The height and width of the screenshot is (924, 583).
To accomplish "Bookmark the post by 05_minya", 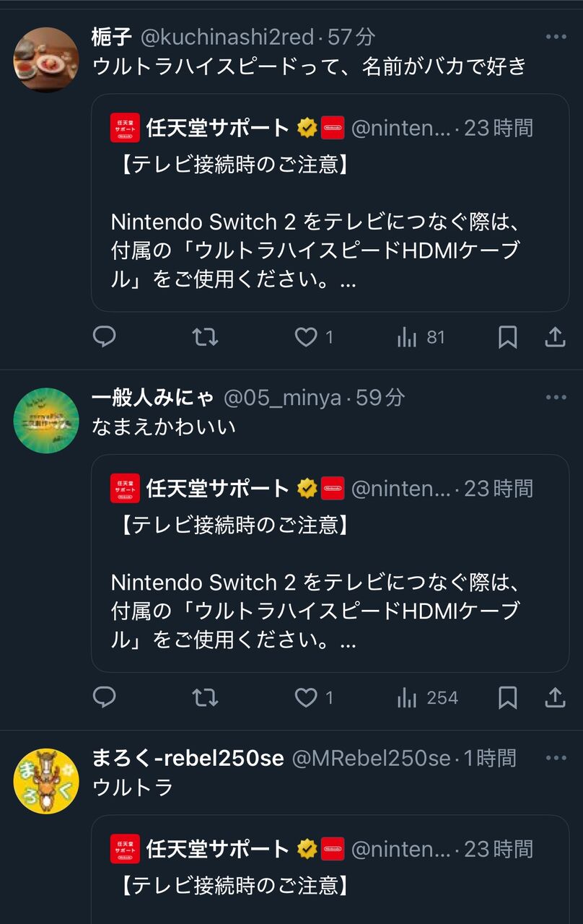I will [507, 697].
